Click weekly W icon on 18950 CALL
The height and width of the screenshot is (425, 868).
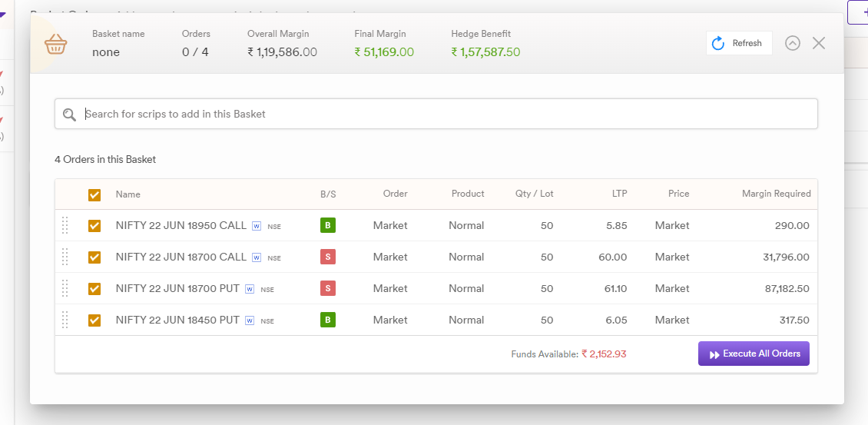point(257,226)
